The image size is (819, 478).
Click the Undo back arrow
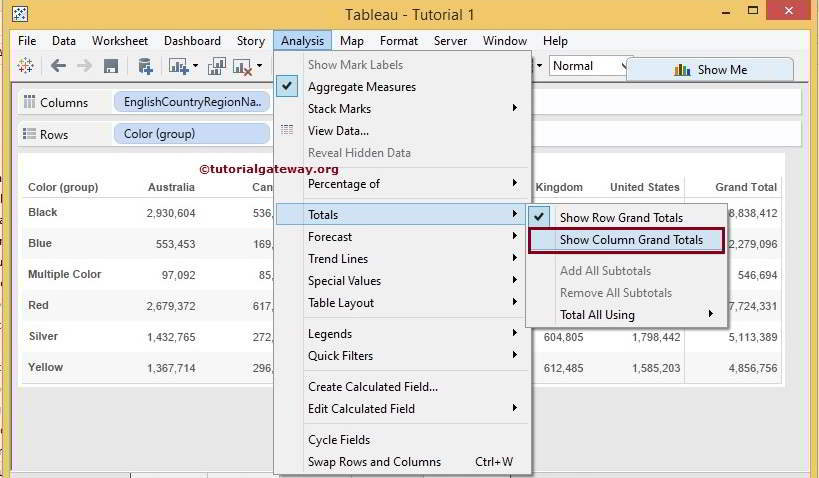pos(58,66)
